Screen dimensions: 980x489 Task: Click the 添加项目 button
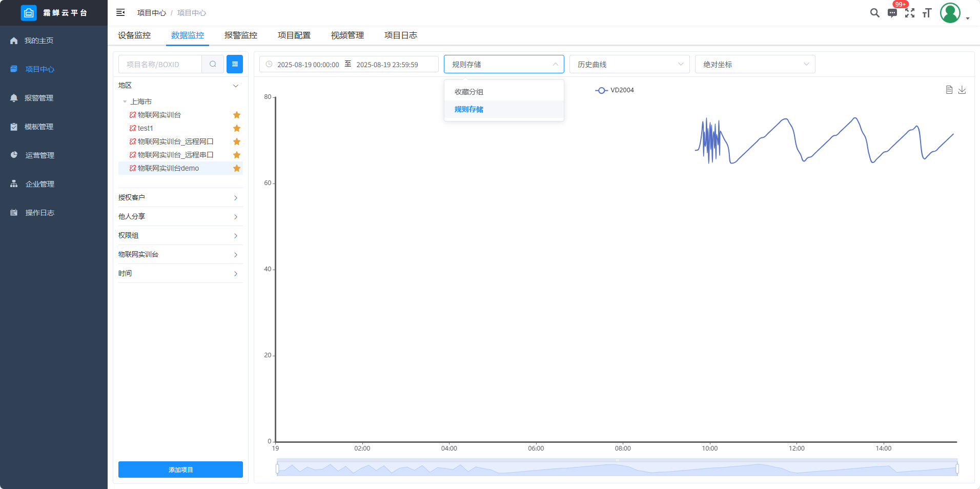pos(180,470)
